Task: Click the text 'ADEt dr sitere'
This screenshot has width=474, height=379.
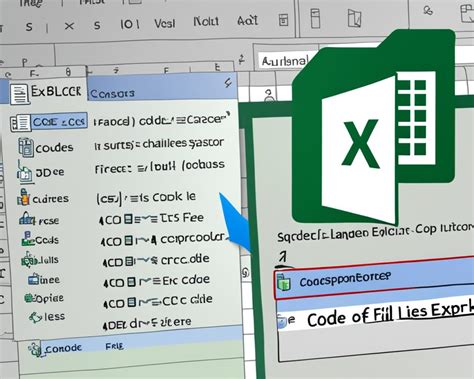Action: 147,323
